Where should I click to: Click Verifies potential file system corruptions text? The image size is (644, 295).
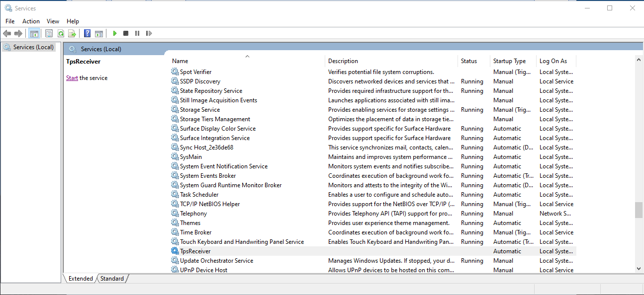381,72
